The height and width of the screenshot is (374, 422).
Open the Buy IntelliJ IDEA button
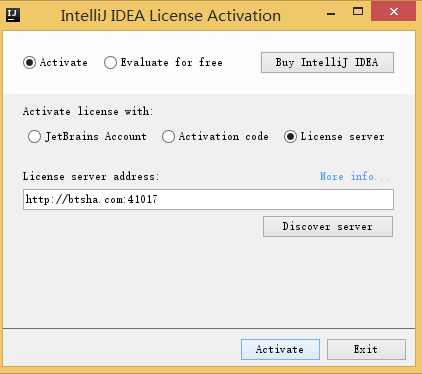[327, 62]
